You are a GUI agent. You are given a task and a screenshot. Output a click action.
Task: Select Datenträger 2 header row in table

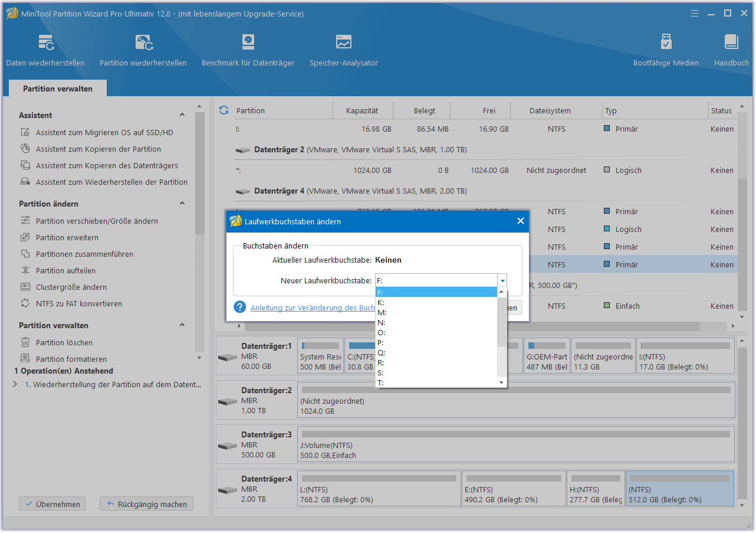pos(485,150)
